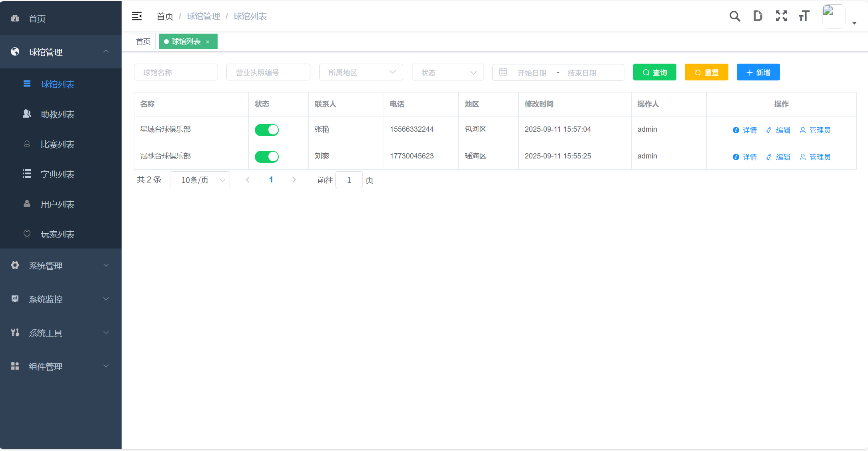Open the 10条/页 page size dropdown
The width and height of the screenshot is (868, 451).
[x=200, y=180]
